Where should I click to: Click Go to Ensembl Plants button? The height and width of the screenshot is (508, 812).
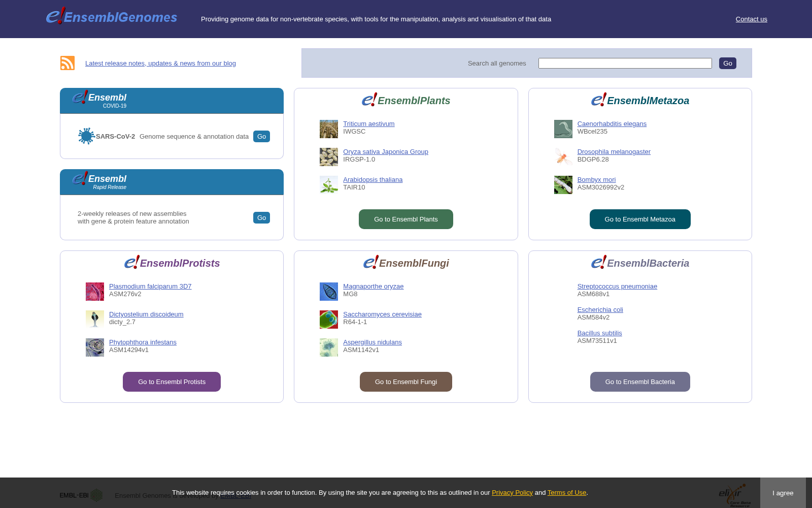[x=406, y=219]
